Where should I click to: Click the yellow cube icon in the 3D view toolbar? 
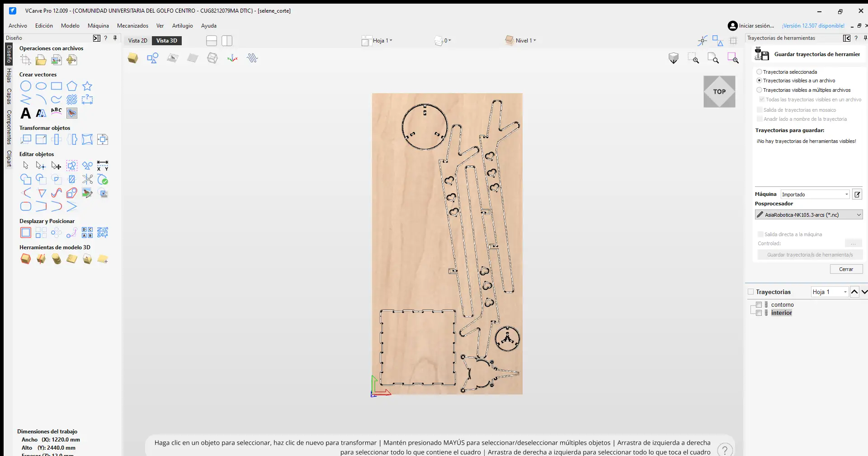pos(133,58)
